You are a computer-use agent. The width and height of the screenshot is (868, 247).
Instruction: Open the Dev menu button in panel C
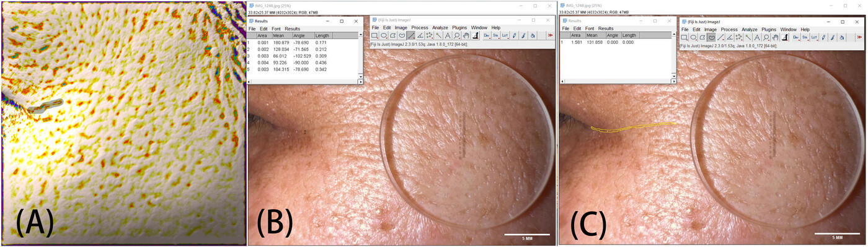[x=796, y=37]
